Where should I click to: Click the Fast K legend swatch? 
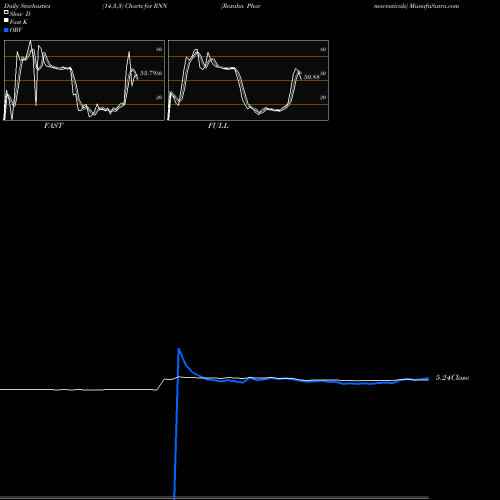pyautogui.click(x=6, y=20)
